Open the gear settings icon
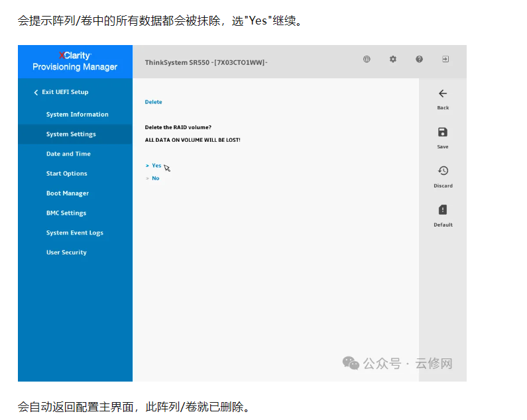This screenshot has width=527, height=420. click(x=393, y=59)
